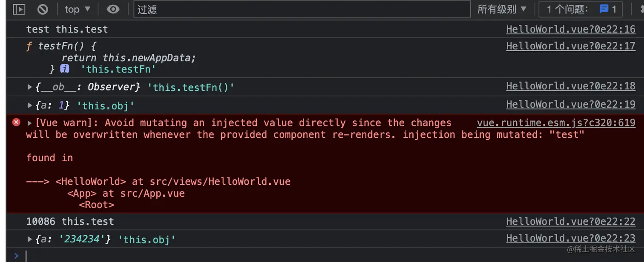Expand the Vue warn message details
The image size is (644, 262).
[29, 122]
